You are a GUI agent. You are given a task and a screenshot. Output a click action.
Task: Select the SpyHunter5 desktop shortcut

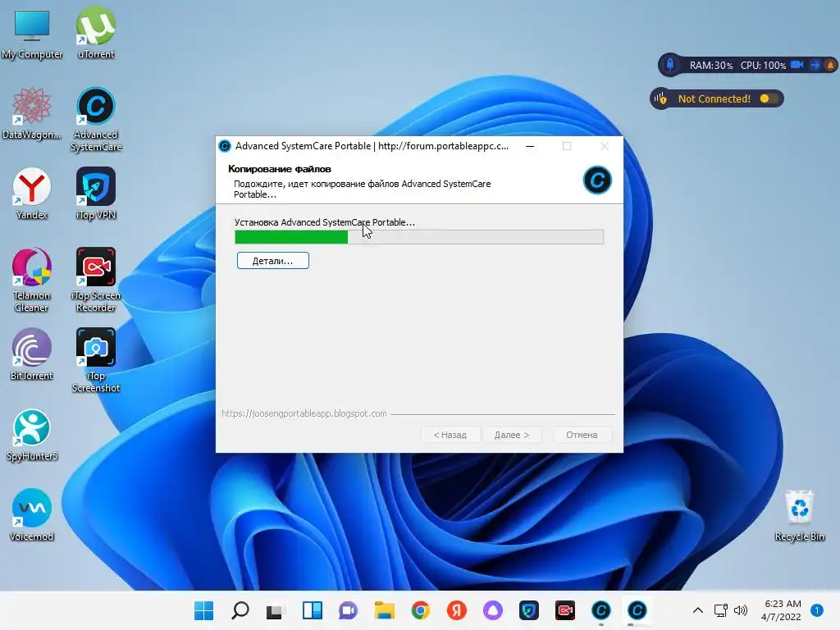(32, 435)
